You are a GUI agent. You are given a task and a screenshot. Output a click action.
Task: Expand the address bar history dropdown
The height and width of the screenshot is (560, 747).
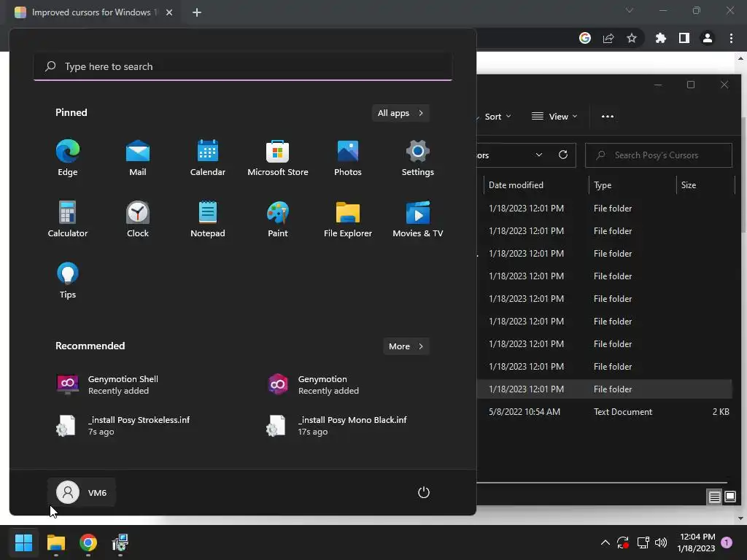coord(539,155)
